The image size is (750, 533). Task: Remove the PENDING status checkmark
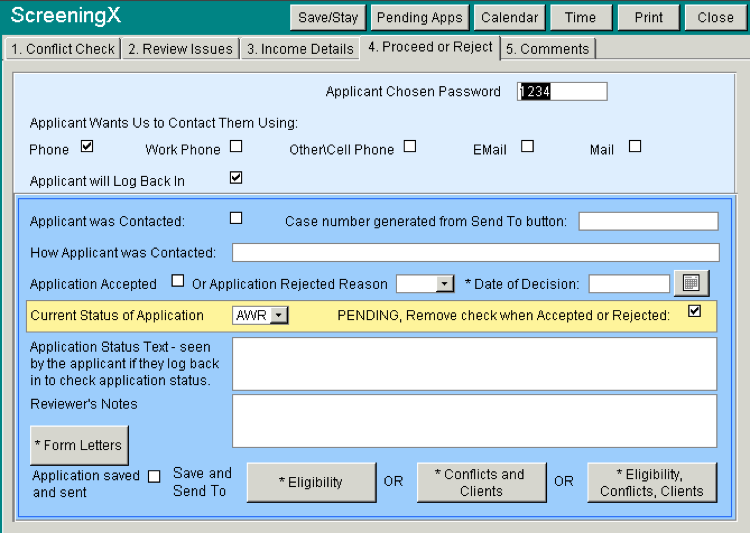tap(695, 312)
